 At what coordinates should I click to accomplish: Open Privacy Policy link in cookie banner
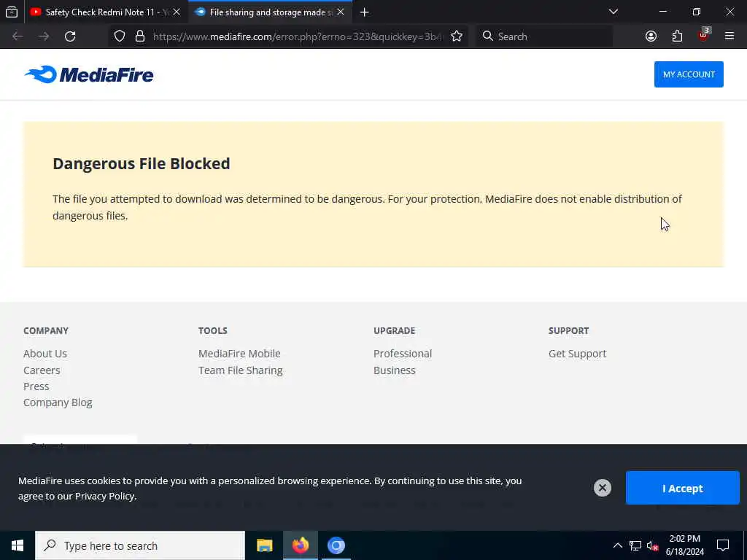(x=105, y=496)
